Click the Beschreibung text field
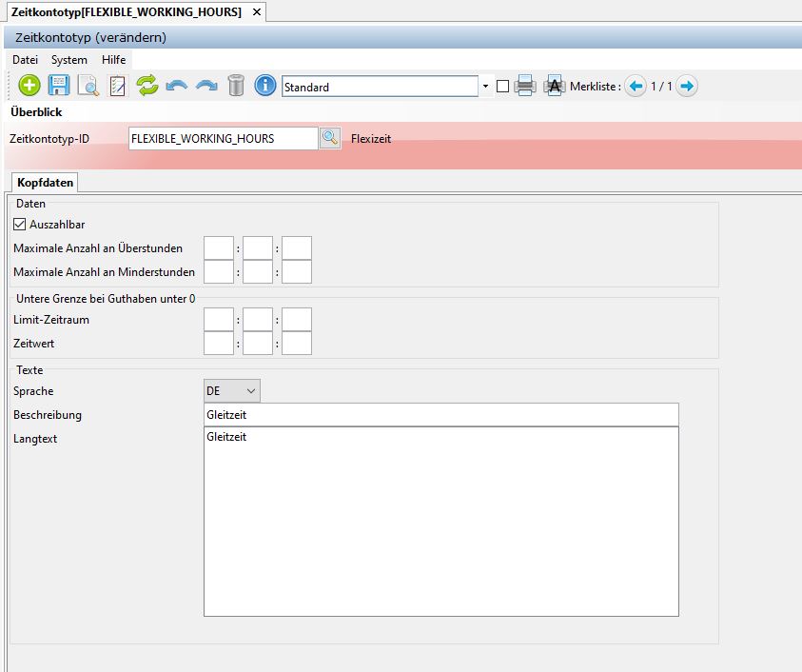 coord(440,415)
